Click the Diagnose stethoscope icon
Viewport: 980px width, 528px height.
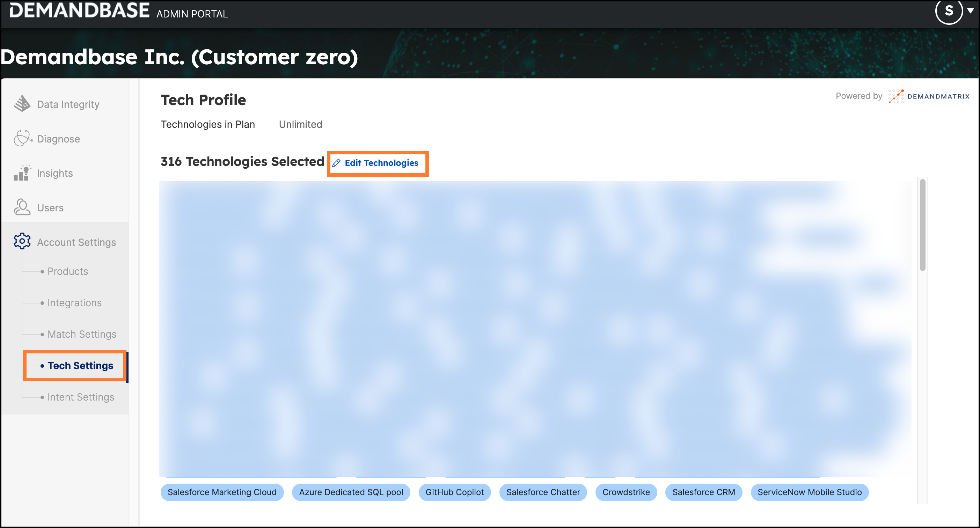(x=22, y=139)
